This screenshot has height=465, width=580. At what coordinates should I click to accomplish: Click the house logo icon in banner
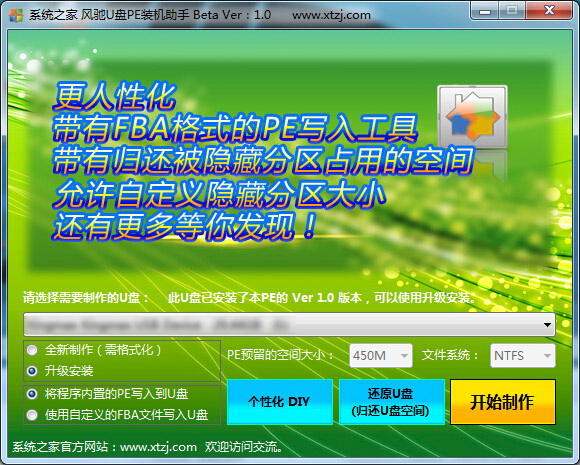pos(472,117)
